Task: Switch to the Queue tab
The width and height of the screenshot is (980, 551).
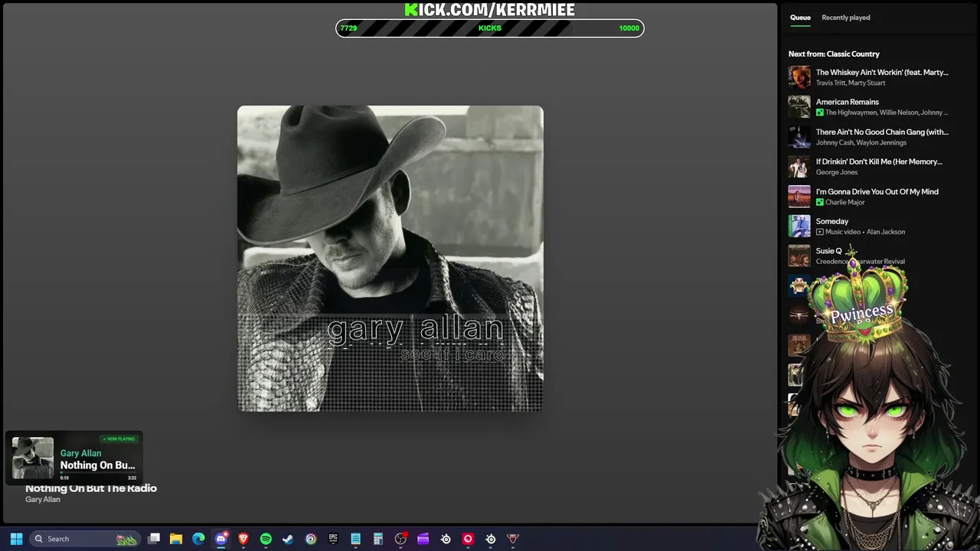Action: coord(800,18)
